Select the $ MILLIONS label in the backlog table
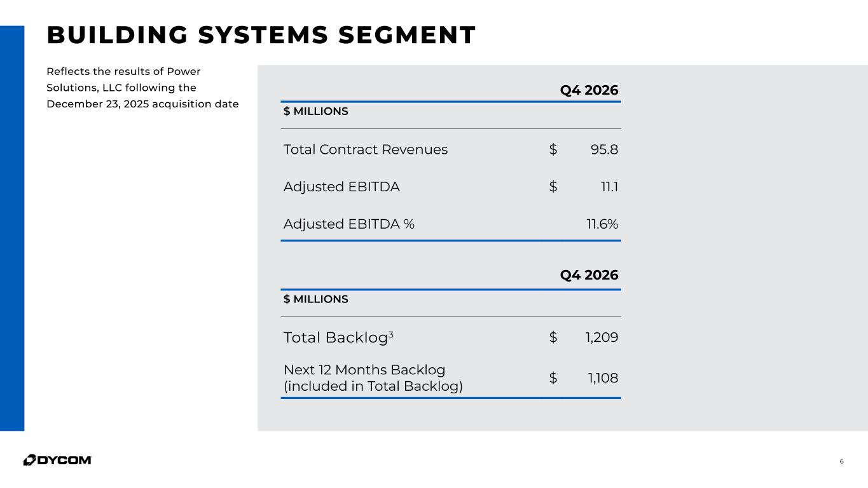The image size is (868, 488). tap(315, 299)
